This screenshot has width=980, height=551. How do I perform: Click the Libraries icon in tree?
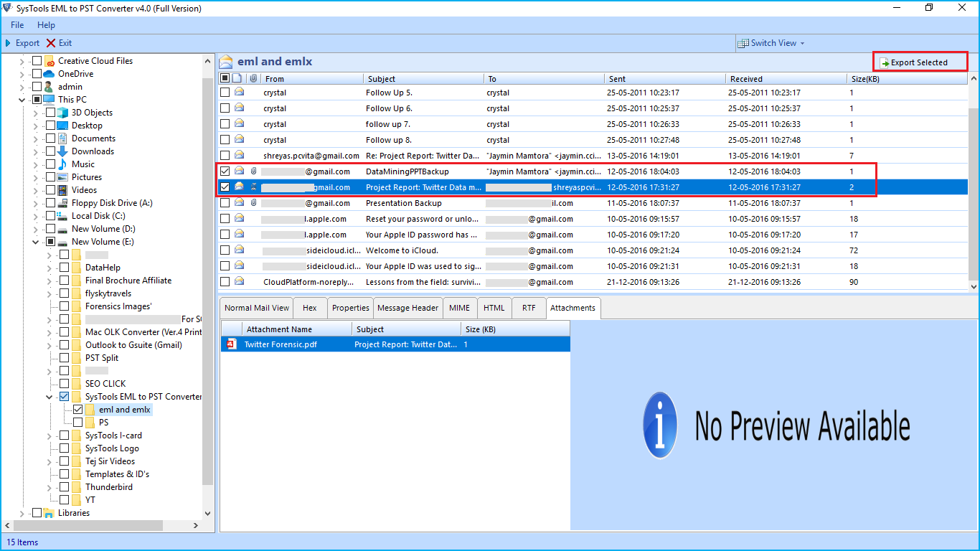[x=50, y=513]
